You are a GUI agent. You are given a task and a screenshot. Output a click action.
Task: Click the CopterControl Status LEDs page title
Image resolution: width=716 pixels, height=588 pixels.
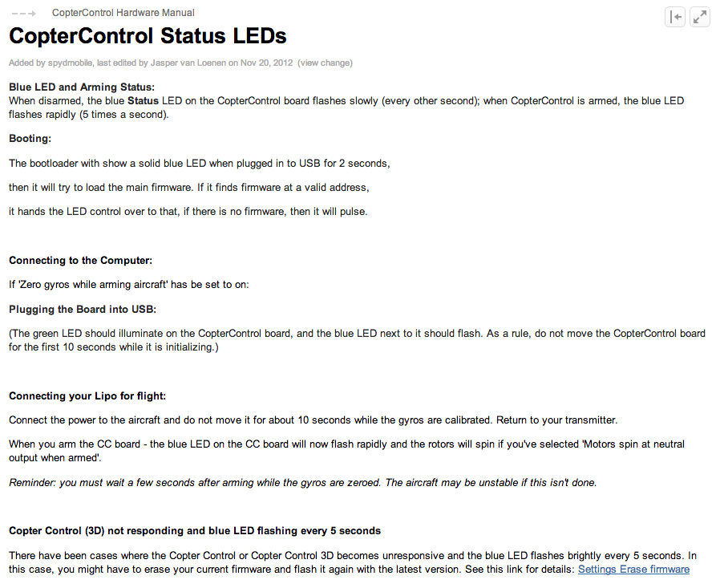tap(148, 36)
